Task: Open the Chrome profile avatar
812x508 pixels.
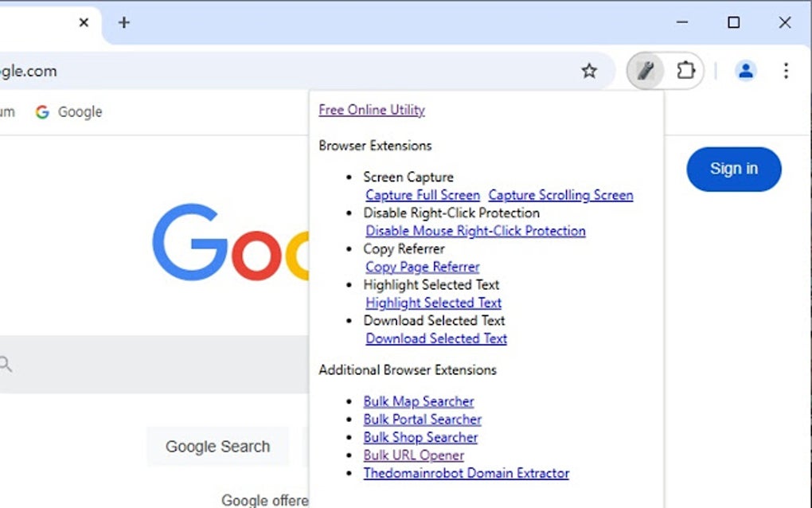Action: coord(746,71)
